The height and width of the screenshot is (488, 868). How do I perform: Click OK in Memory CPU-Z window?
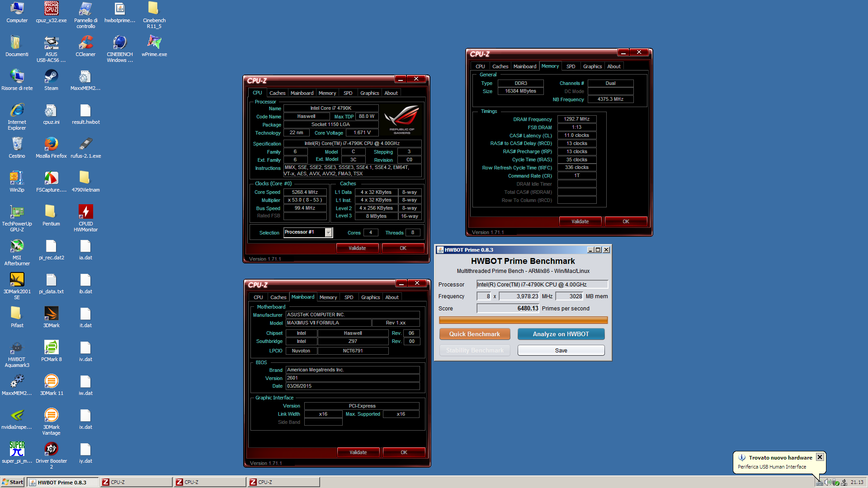click(626, 221)
